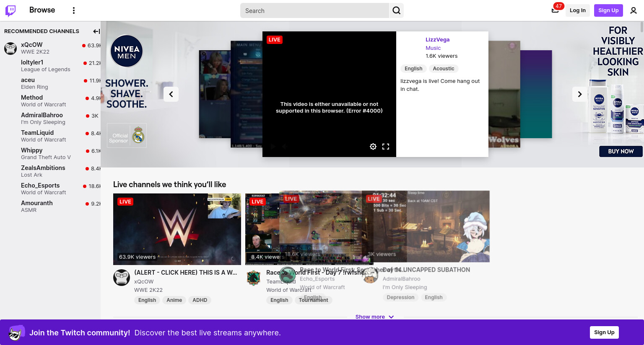644x345 pixels.
Task: Open Amouranth ASMR channel
Action: click(x=50, y=206)
